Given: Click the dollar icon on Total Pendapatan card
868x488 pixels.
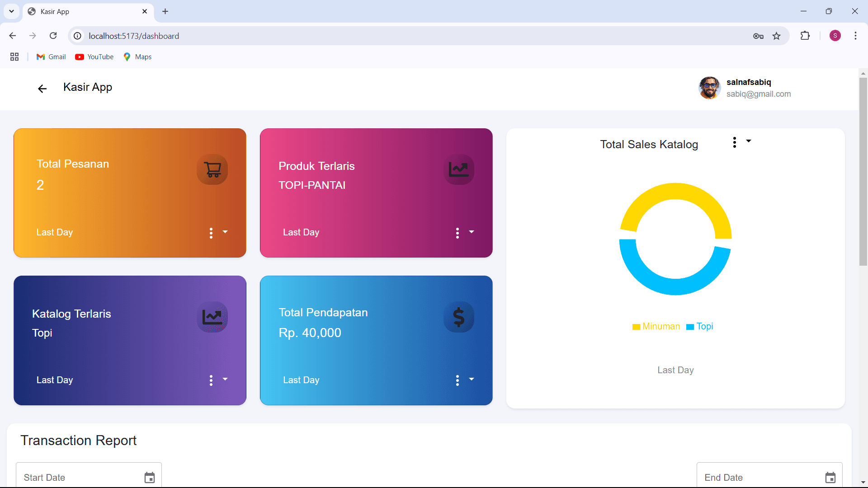Looking at the screenshot, I should [459, 317].
